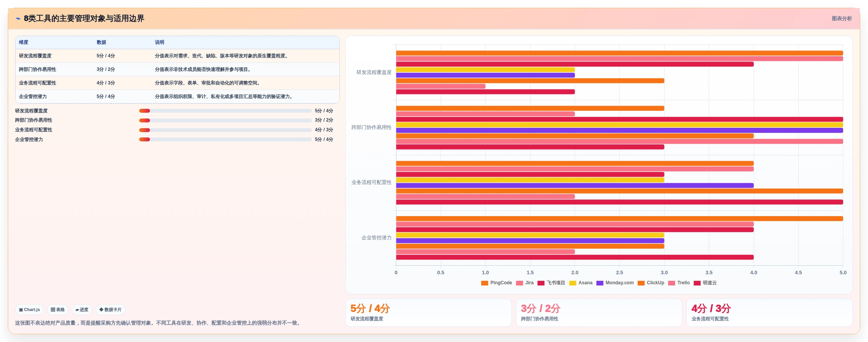Click the 业务流程可配置性 chart axis label
Screen dimensions: 868x342
(x=372, y=182)
